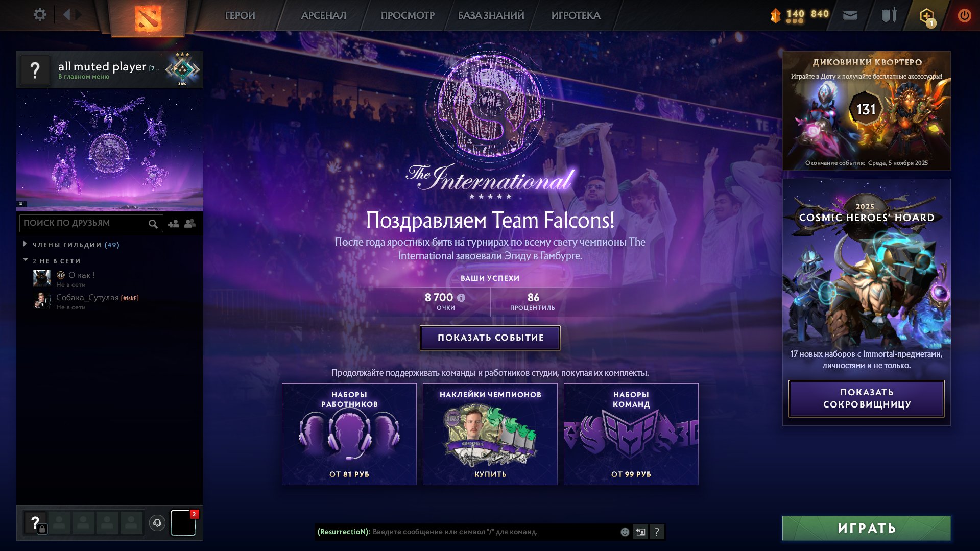Click the chat help question mark

pyautogui.click(x=657, y=532)
